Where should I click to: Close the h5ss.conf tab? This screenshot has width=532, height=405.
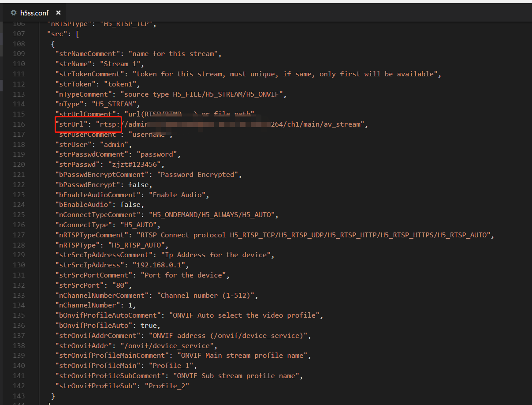pyautogui.click(x=58, y=13)
